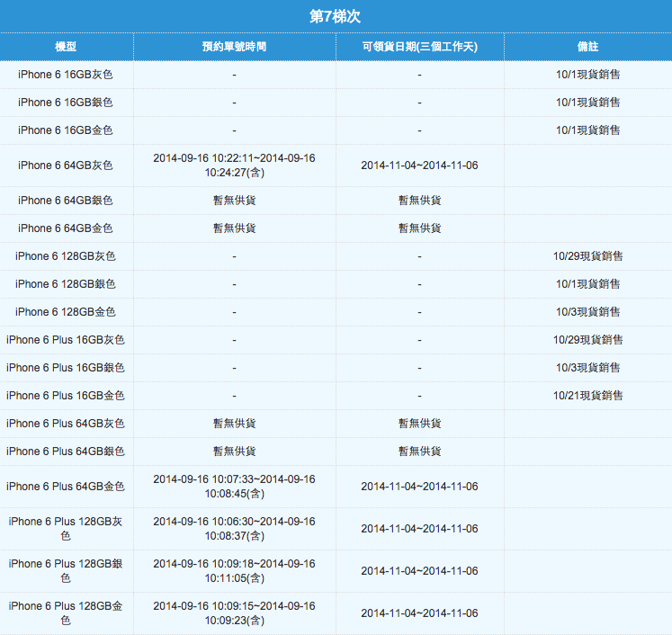The height and width of the screenshot is (635, 672).
Task: Click the 10/1現貨銷售 note for iPhone 6 16GB金色
Action: pyautogui.click(x=587, y=130)
